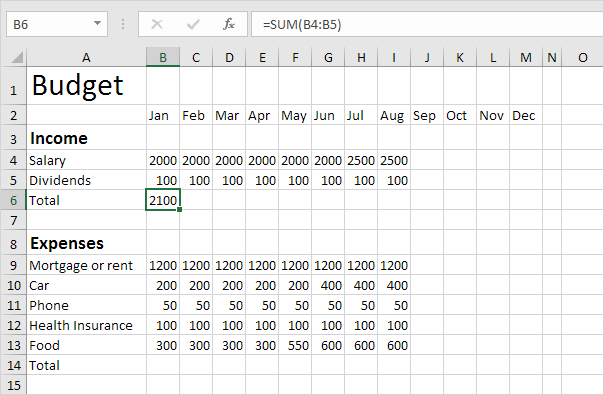Click the Food label cell
The width and height of the screenshot is (604, 395).
click(86, 345)
